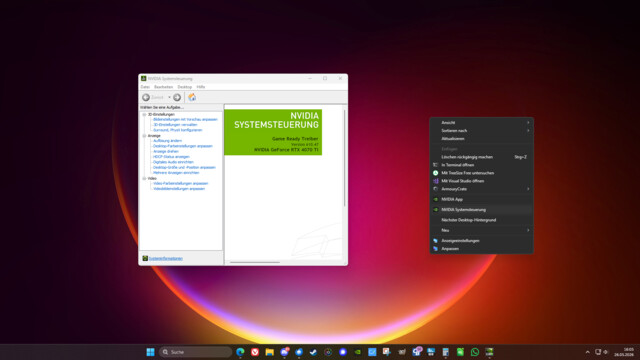Select Auflösung ändern task
Viewport: 640px width, 360px height.
click(167, 141)
